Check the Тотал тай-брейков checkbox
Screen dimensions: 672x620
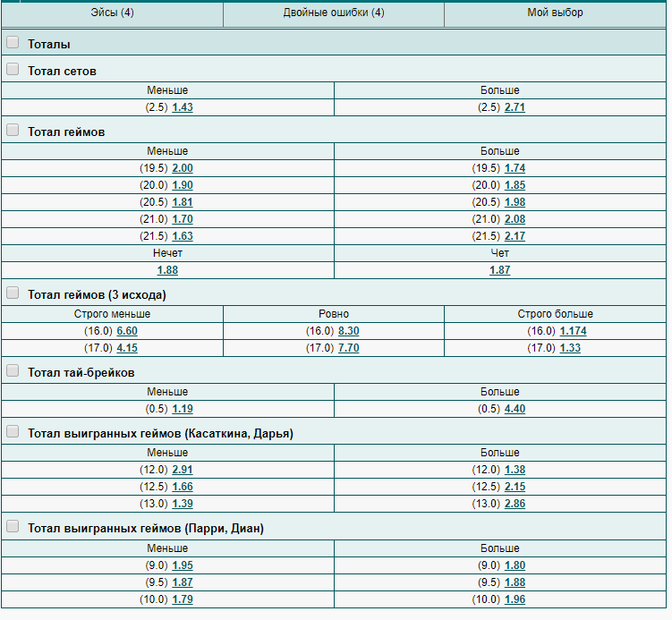(13, 371)
